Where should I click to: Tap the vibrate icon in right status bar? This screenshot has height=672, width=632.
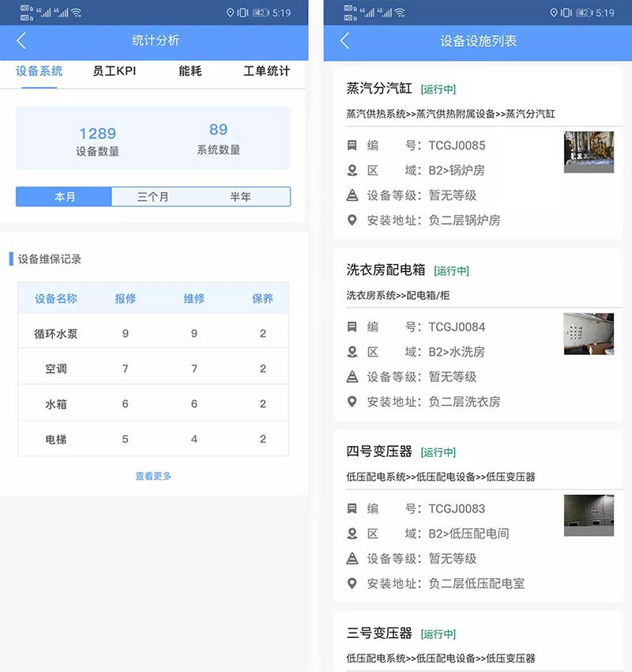566,13
